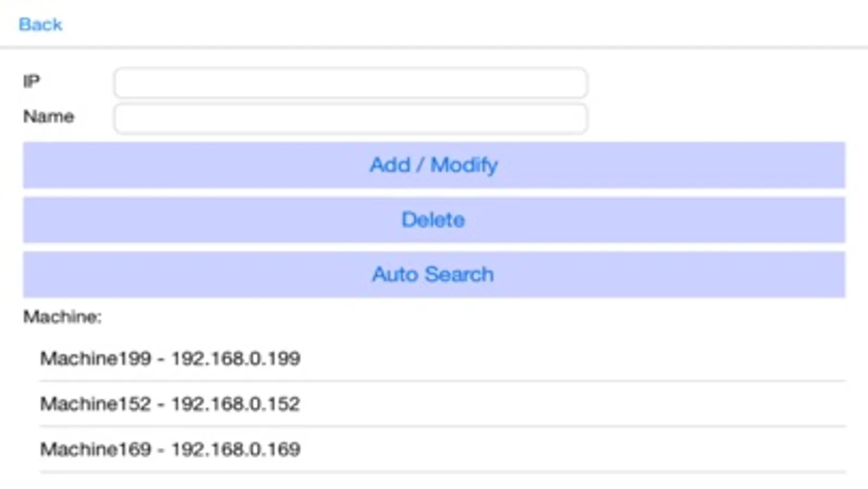Focus the IP address input field

[350, 83]
